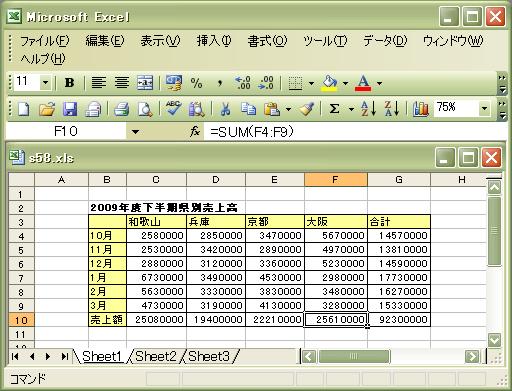Image resolution: width=512 pixels, height=391 pixels.
Task: Switch to Sheet3 tab
Action: (x=209, y=356)
